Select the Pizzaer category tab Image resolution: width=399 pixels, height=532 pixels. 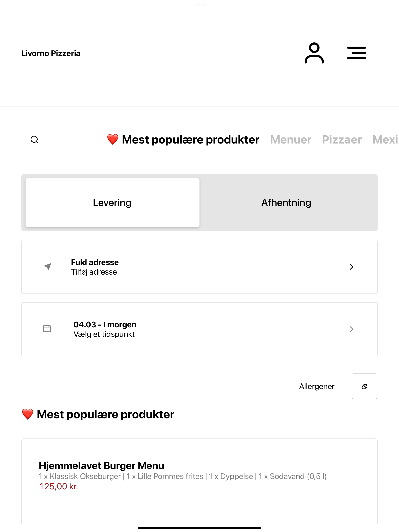(x=342, y=140)
